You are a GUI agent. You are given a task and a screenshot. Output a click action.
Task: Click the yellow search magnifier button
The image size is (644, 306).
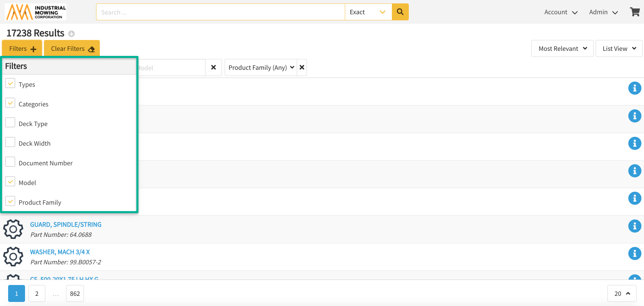click(x=400, y=12)
